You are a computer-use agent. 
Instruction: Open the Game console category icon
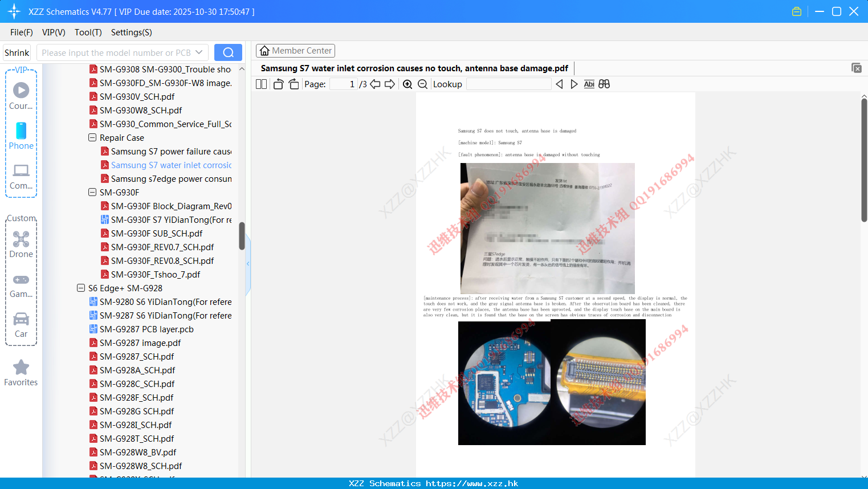[x=21, y=285]
